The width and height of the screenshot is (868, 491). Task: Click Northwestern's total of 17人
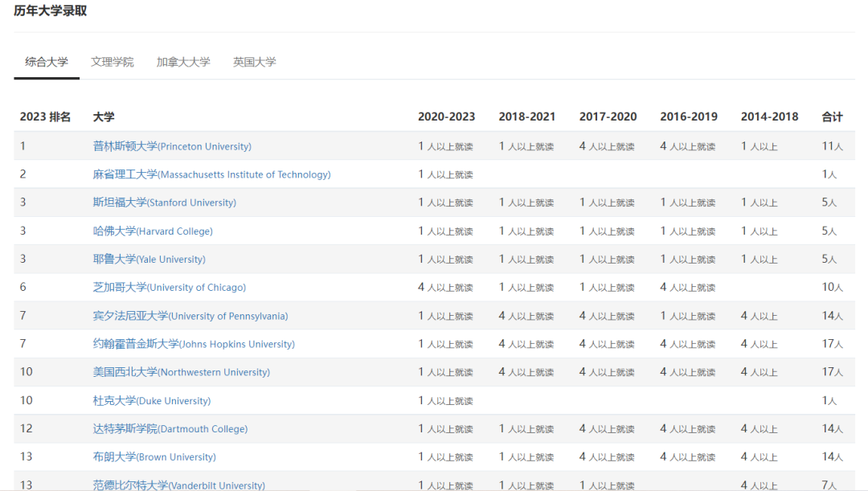tap(833, 372)
